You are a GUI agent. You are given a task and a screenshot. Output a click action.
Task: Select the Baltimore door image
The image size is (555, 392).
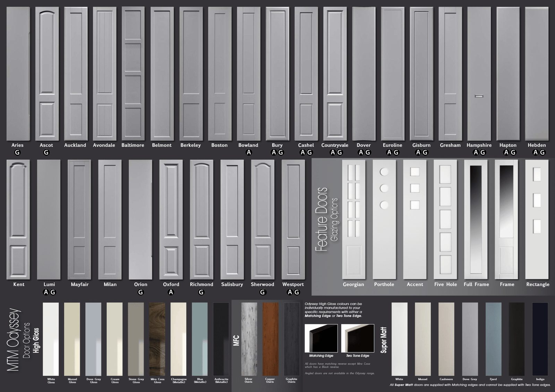133,73
